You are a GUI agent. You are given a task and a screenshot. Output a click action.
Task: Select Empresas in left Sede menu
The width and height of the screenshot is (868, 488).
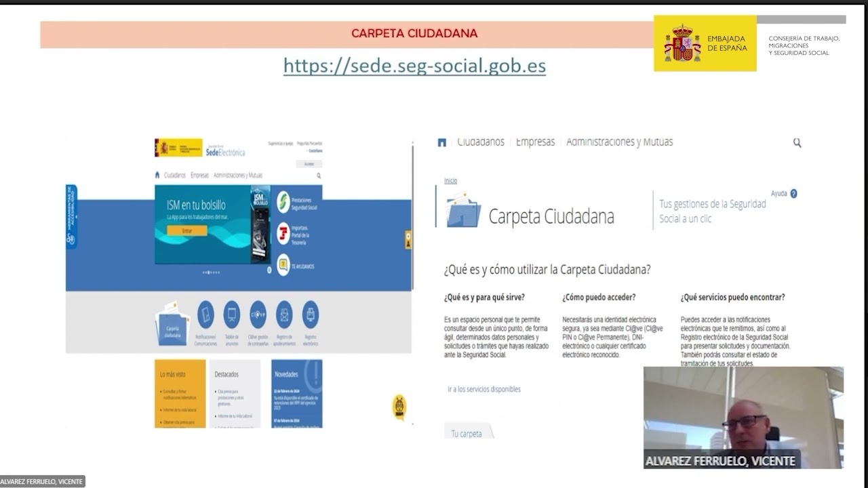pos(199,176)
